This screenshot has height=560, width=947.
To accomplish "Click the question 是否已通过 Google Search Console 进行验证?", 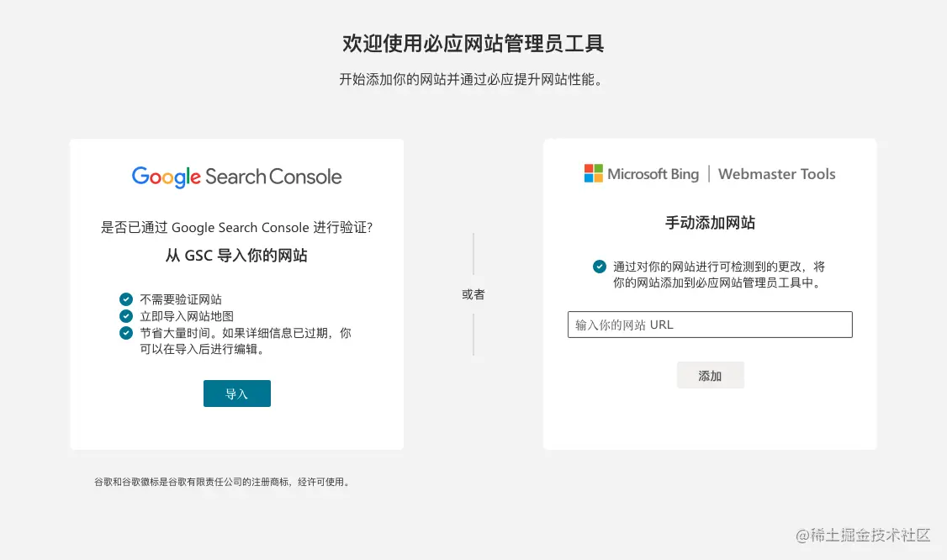I will point(237,227).
